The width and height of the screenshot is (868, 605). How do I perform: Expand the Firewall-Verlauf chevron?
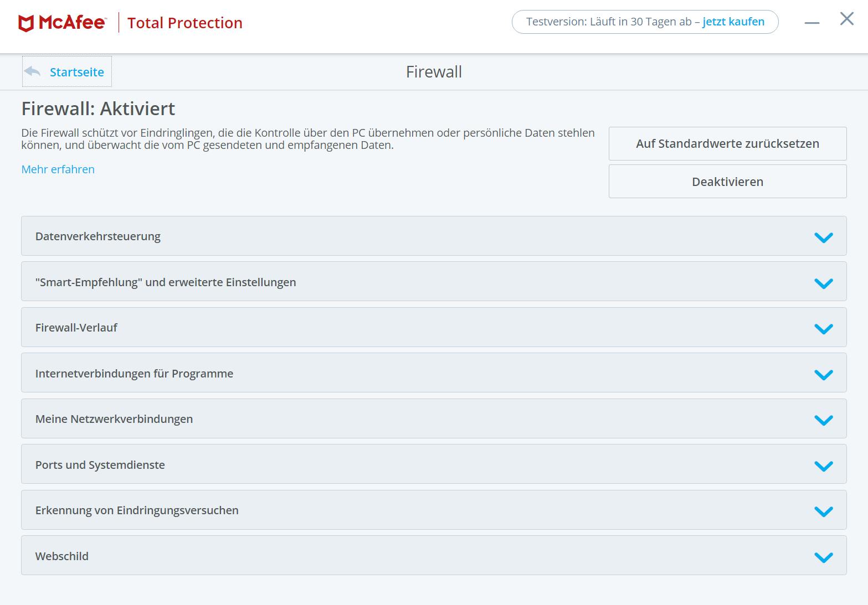[824, 329]
